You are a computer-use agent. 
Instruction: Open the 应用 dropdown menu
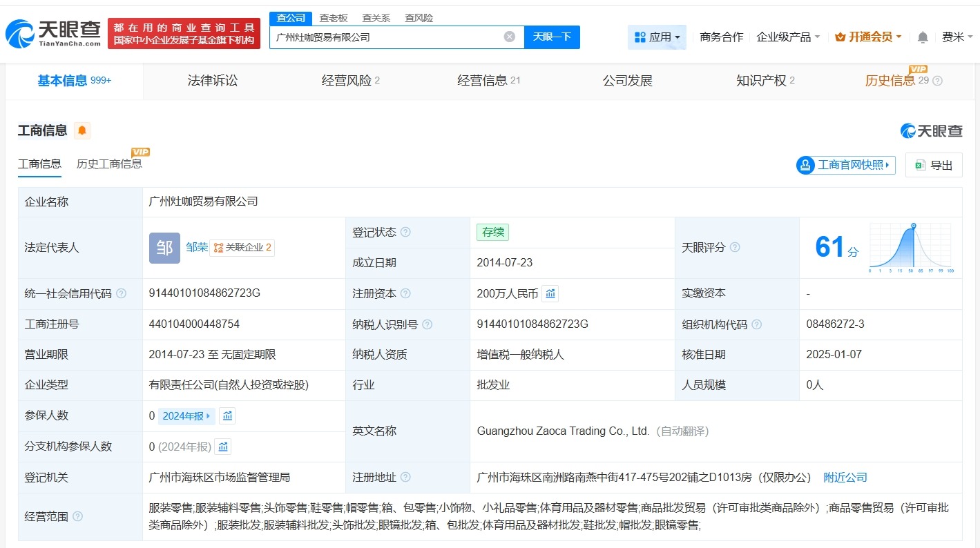pos(657,37)
